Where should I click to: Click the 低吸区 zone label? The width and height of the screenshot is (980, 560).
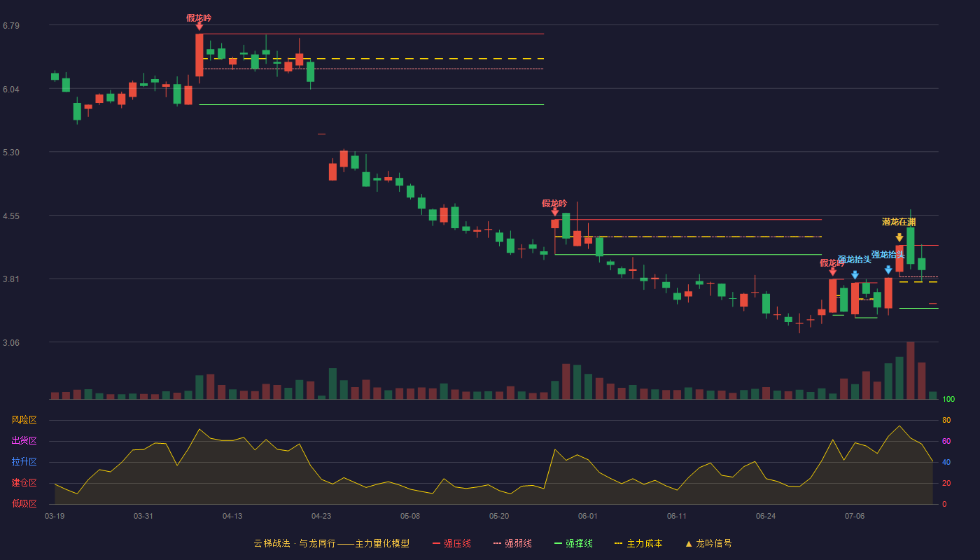click(x=24, y=503)
